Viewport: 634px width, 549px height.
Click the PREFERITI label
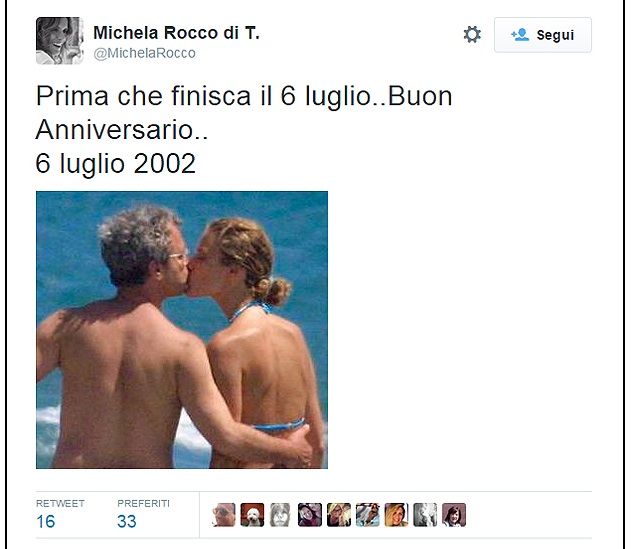click(144, 503)
